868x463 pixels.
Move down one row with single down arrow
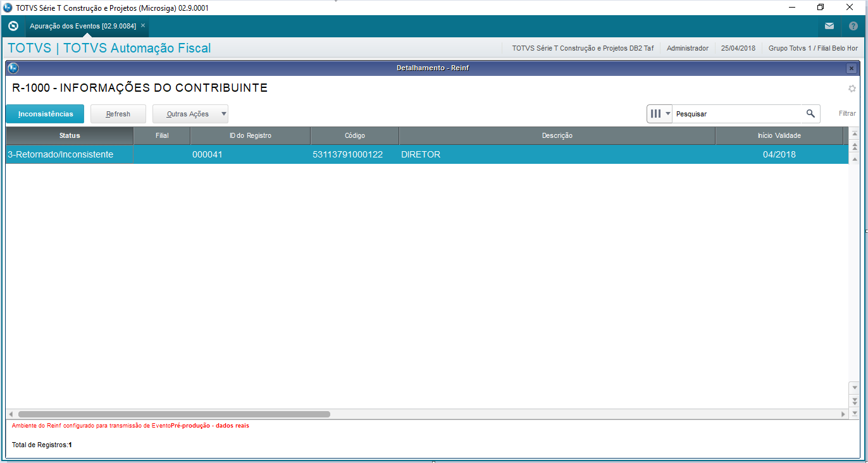(x=855, y=387)
